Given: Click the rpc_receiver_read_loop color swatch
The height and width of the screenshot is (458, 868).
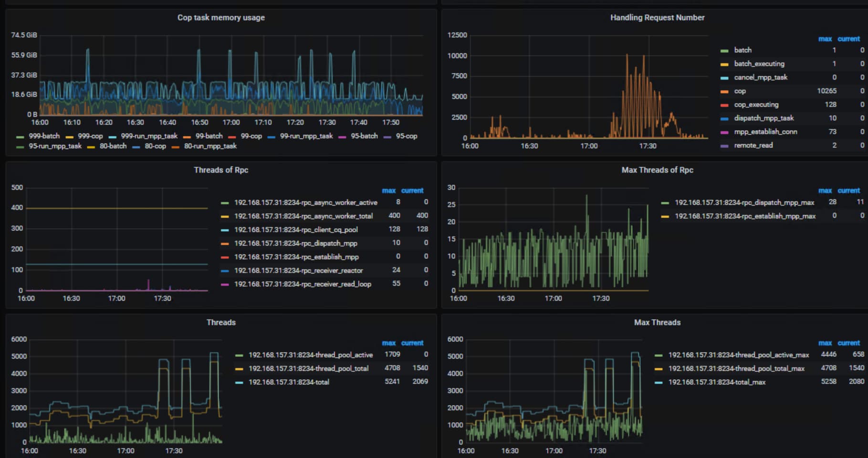Looking at the screenshot, I should tap(225, 285).
